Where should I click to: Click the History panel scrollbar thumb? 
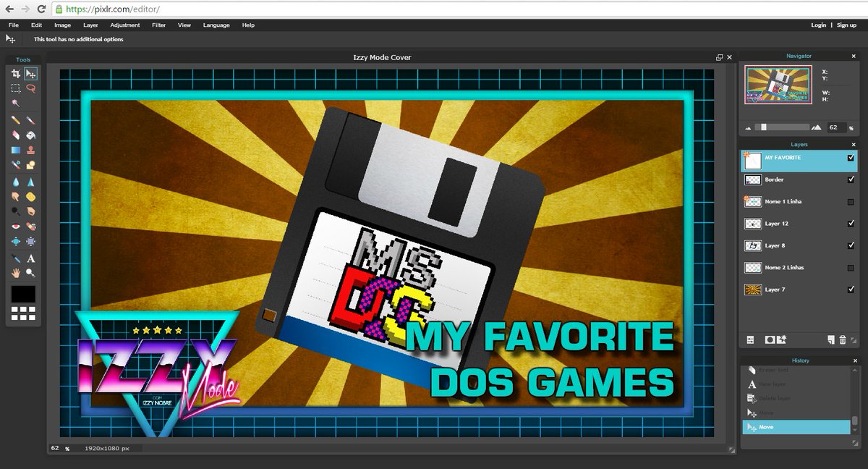point(854,421)
